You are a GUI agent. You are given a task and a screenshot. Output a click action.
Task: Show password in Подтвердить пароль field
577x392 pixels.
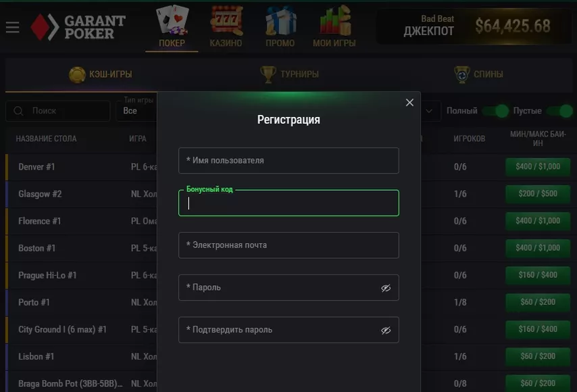(386, 330)
